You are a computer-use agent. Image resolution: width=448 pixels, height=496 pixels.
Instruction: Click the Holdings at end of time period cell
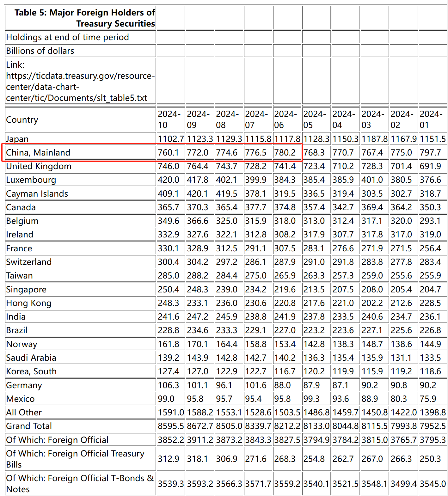pyautogui.click(x=81, y=37)
